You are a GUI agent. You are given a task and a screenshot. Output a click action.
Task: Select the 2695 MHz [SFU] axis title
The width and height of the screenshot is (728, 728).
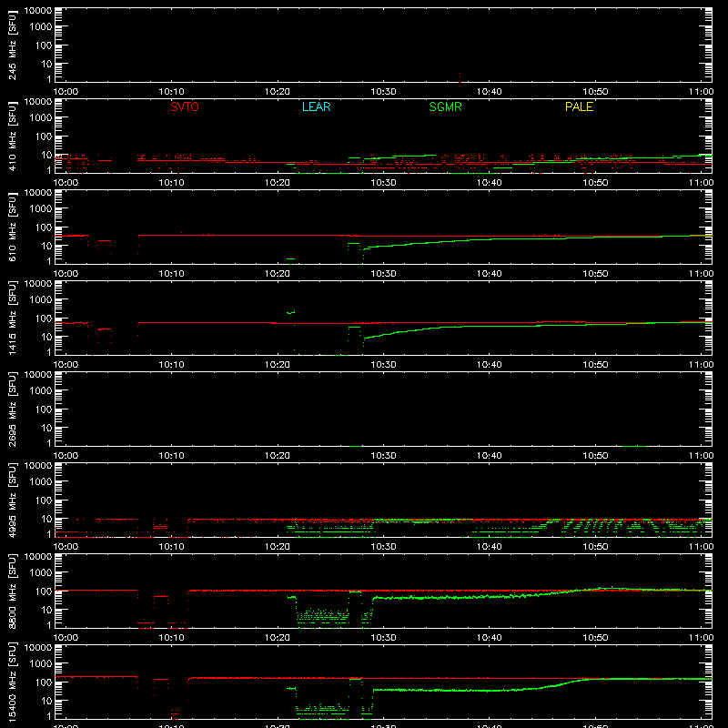pos(12,409)
